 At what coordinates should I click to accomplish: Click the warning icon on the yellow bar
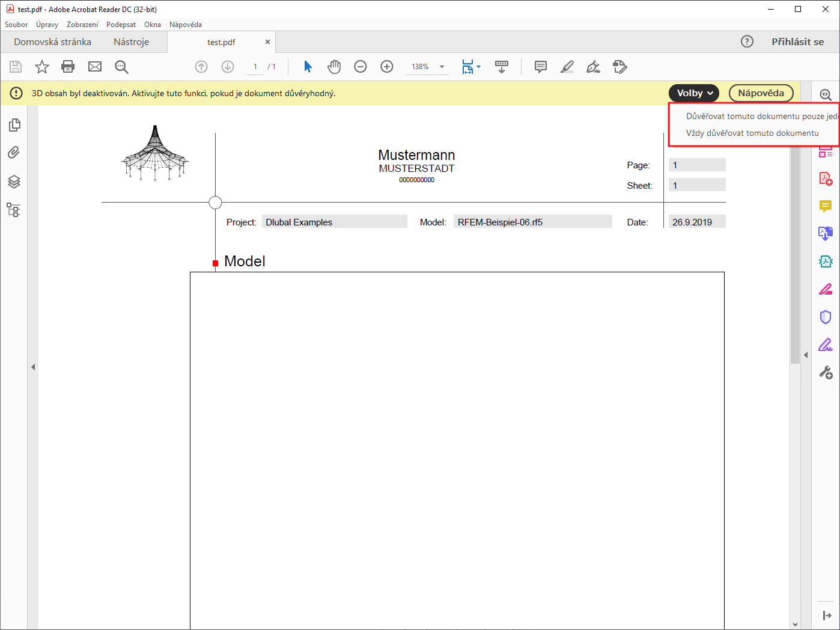click(16, 93)
